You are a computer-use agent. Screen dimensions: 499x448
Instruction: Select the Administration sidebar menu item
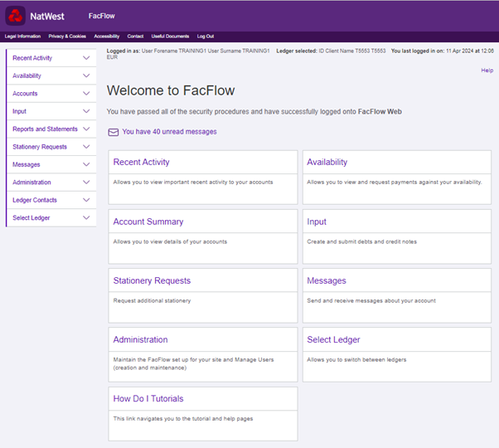point(31,183)
